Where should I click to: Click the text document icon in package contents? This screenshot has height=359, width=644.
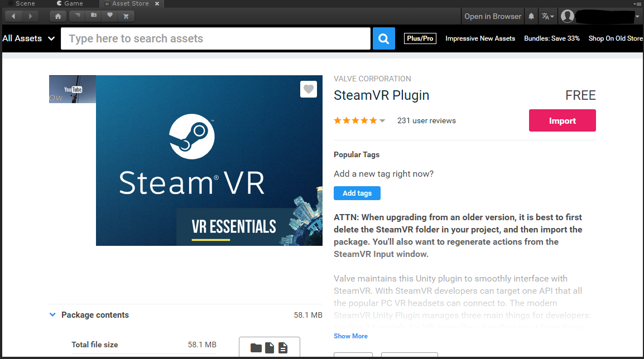click(283, 348)
